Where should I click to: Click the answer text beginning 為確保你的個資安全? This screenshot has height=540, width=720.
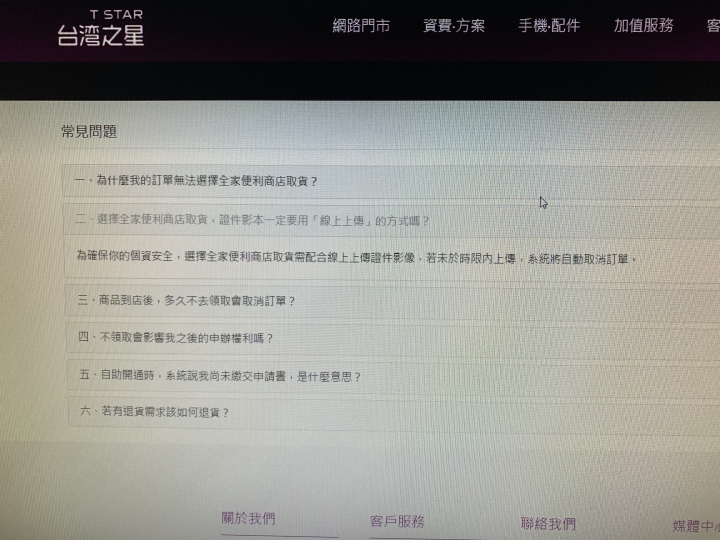pos(356,258)
